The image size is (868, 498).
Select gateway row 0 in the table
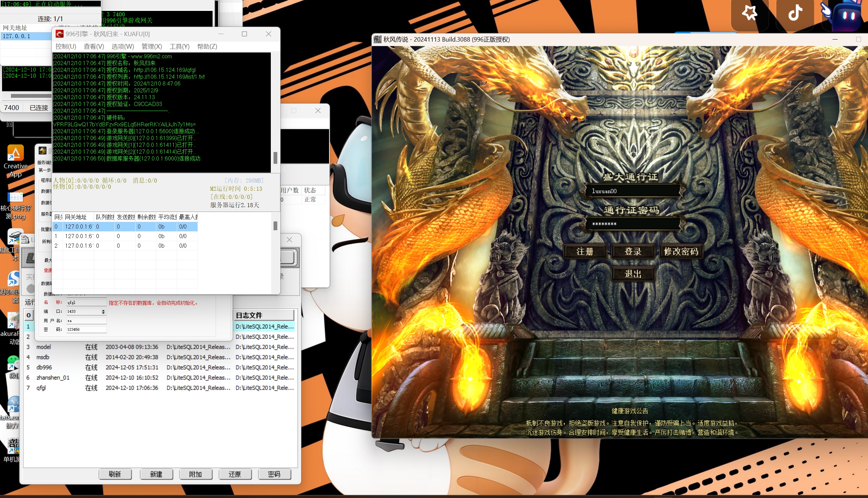pyautogui.click(x=125, y=227)
